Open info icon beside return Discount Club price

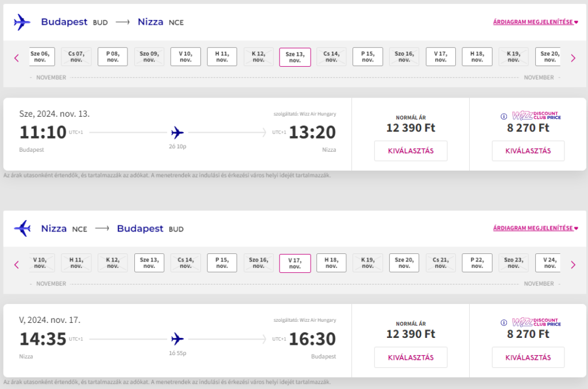(504, 322)
